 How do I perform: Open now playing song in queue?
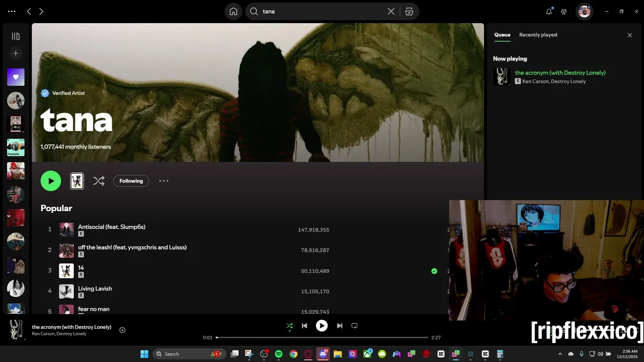[x=560, y=73]
